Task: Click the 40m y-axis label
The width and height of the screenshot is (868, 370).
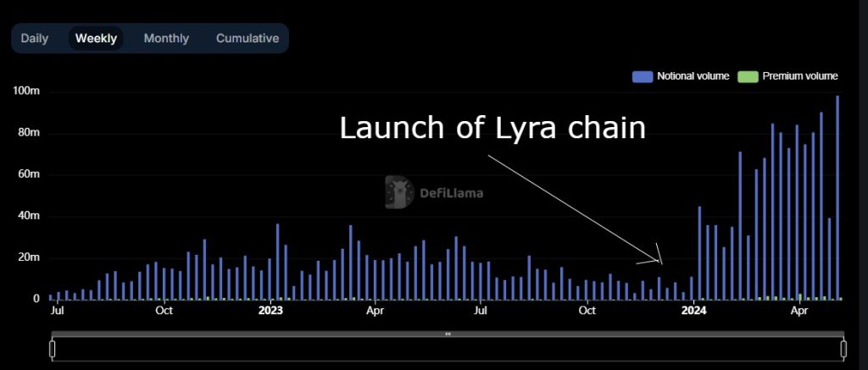Action: pos(29,216)
